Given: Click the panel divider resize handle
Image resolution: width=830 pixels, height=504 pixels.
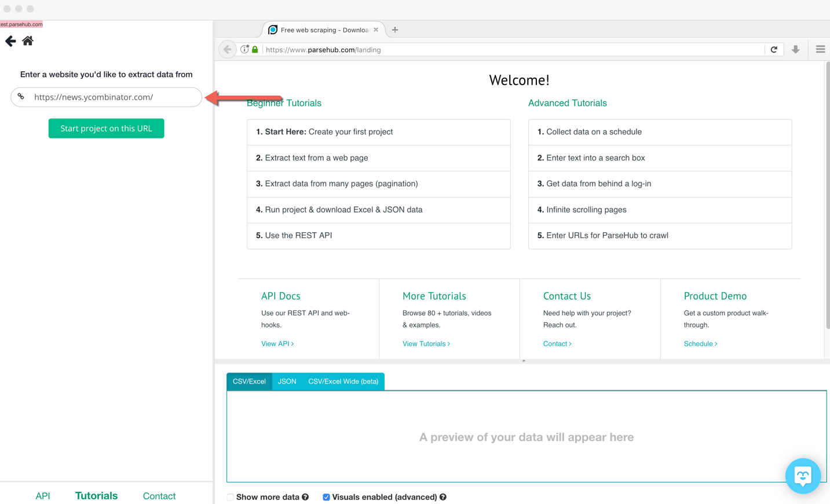Looking at the screenshot, I should [x=524, y=361].
